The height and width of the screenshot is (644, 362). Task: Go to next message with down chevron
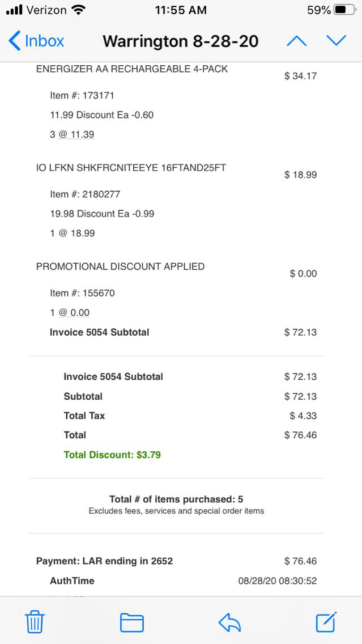(x=336, y=41)
